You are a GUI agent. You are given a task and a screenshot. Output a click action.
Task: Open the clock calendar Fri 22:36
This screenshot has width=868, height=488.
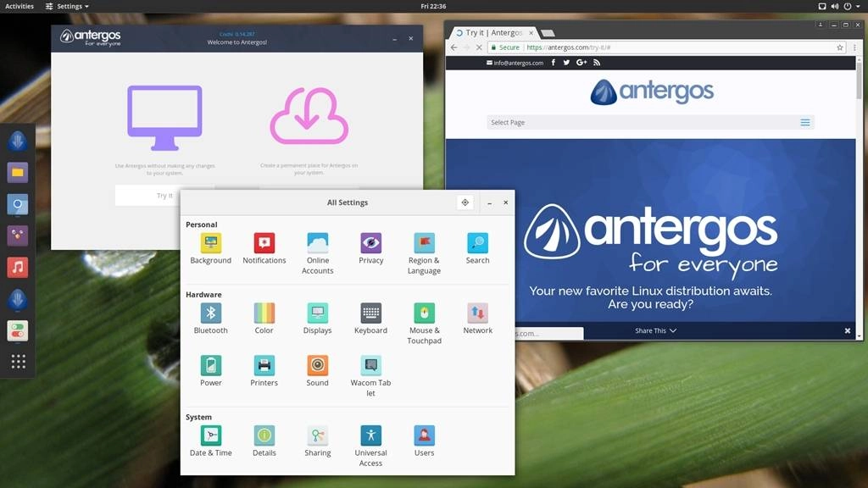pyautogui.click(x=433, y=6)
